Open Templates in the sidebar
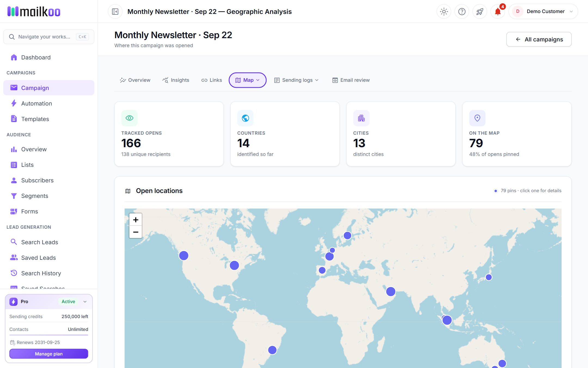Viewport: 588px width, 368px height. click(x=49, y=119)
